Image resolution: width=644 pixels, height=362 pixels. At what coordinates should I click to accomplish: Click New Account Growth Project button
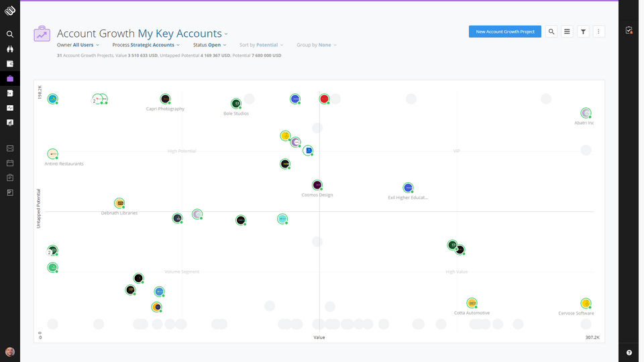[504, 32]
